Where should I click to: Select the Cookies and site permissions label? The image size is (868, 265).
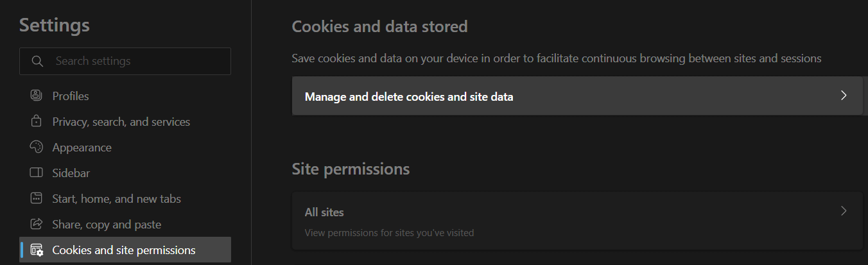pyautogui.click(x=124, y=250)
